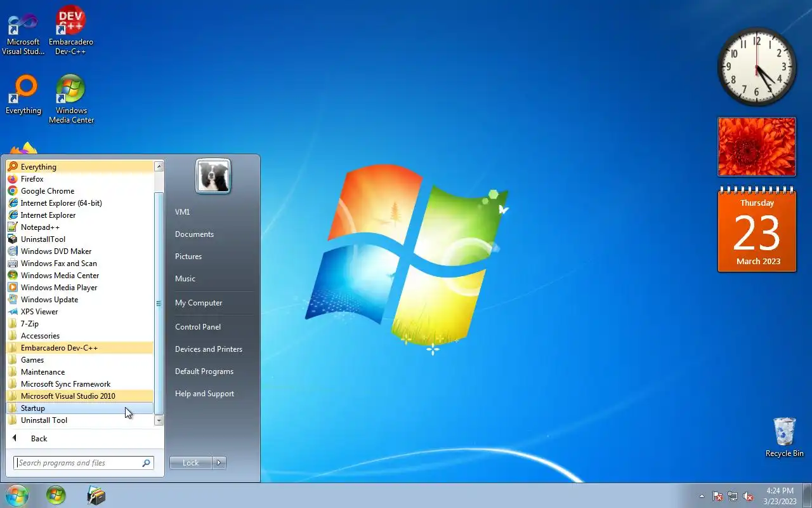
Task: Open Embarcadero Dev-C++ desktop shortcut
Action: pyautogui.click(x=70, y=32)
